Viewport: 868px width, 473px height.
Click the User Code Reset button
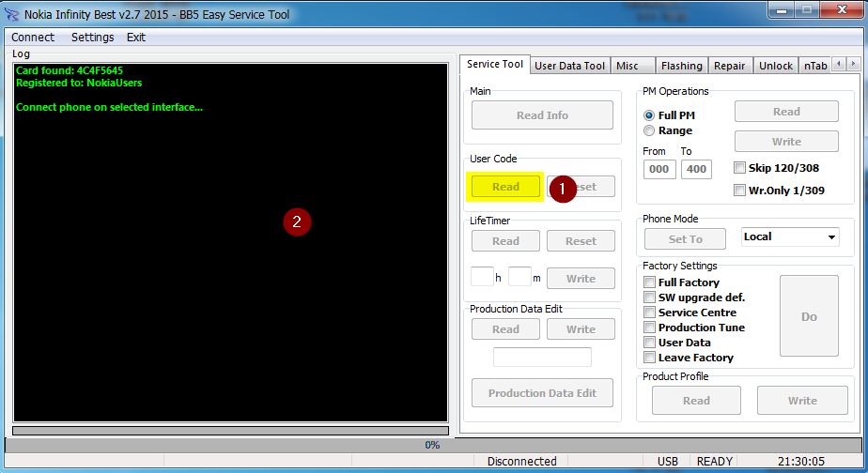tap(581, 187)
